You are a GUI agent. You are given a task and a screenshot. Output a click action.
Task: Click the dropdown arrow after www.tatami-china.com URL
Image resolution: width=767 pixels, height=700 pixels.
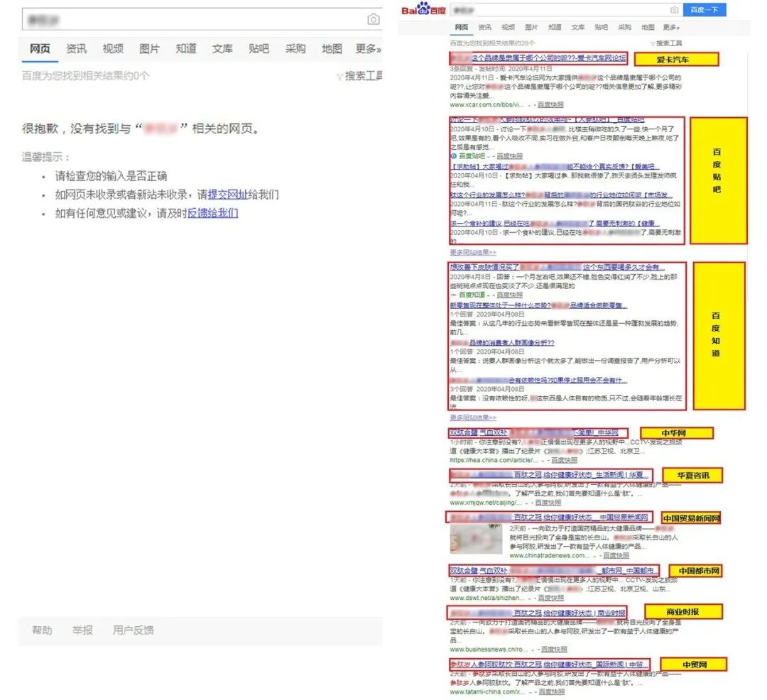coord(531,692)
